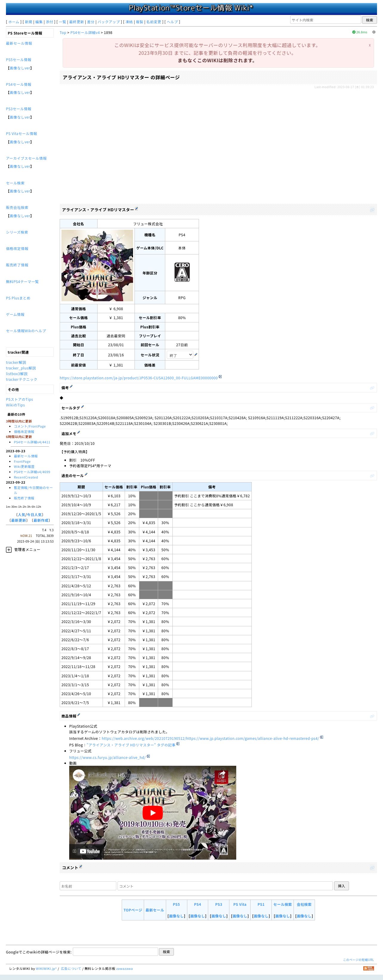Focus the サイト内検索 search field
383x980 pixels.
pos(325,20)
